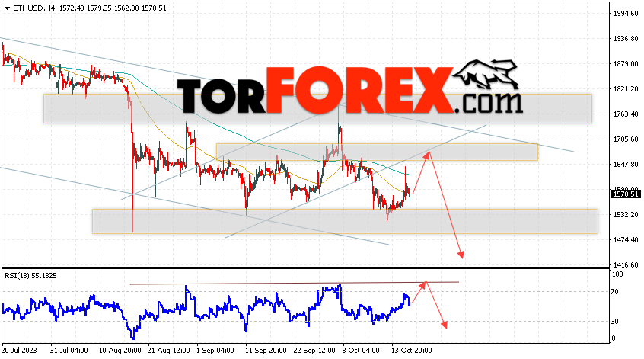The height and width of the screenshot is (359, 644).
Task: Click the 1647.80 price axis value
Action: 626,165
